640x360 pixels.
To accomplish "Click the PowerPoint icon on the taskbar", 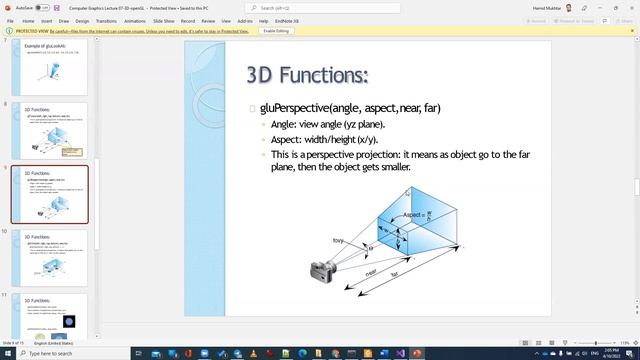I will 417,353.
